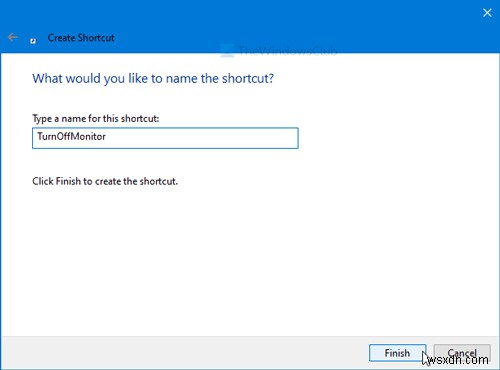Viewport: 500px width, 370px height.
Task: Click the label 'Type a name for this shortcut:'
Action: (x=96, y=119)
